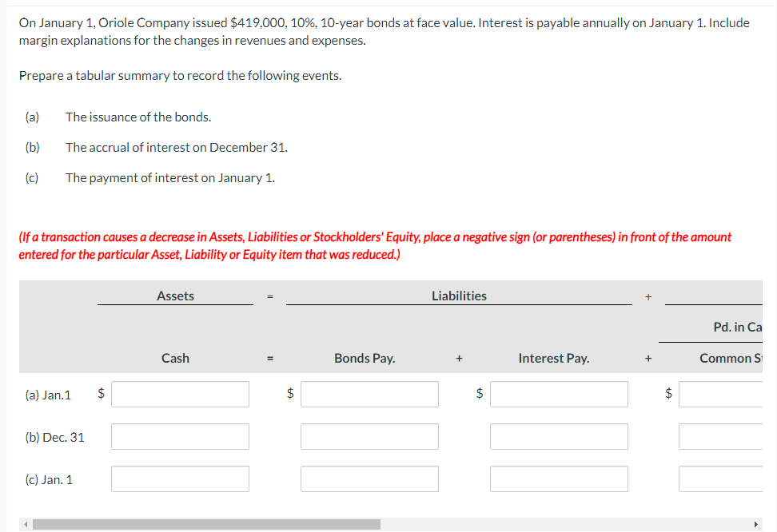Click the Interest Pay. column header
The height and width of the screenshot is (532, 777).
(x=554, y=358)
